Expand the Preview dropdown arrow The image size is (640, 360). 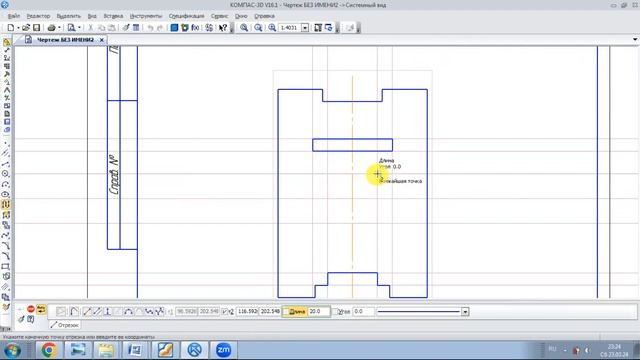point(79,28)
